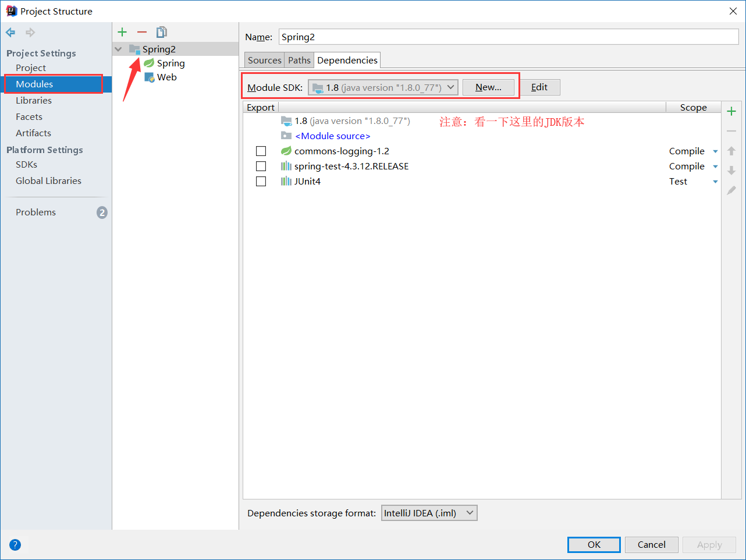This screenshot has height=560, width=746.
Task: Click the Cancel button
Action: pos(651,545)
